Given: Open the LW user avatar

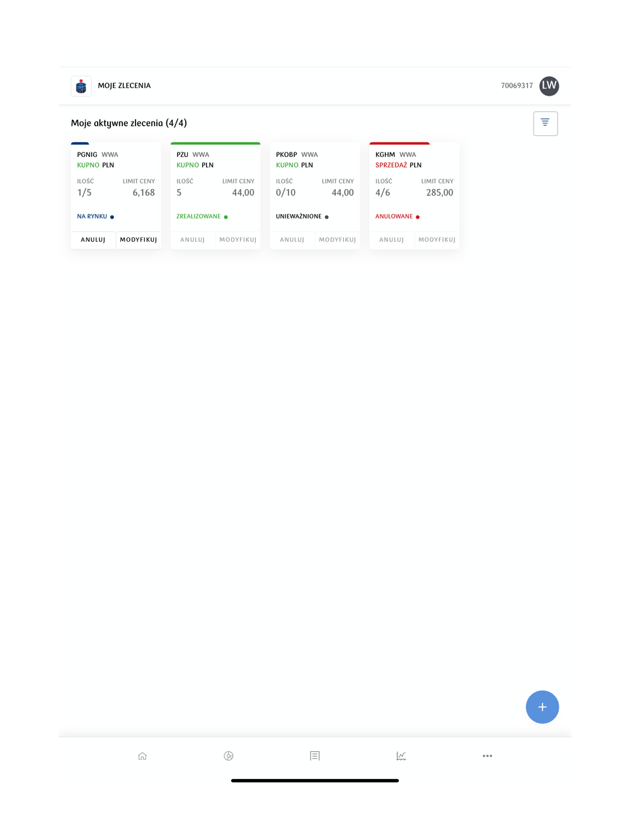Looking at the screenshot, I should pos(549,86).
